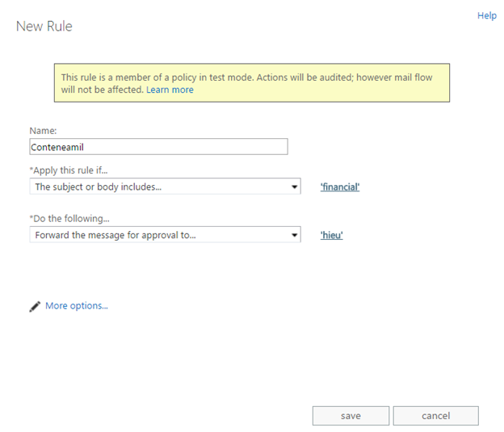Open the Help link

pyautogui.click(x=486, y=15)
